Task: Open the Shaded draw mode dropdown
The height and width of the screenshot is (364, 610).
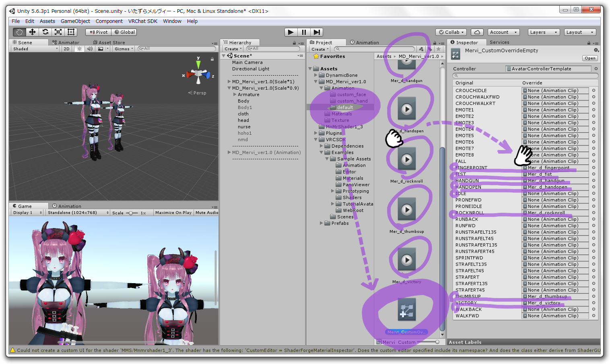Action: click(35, 49)
